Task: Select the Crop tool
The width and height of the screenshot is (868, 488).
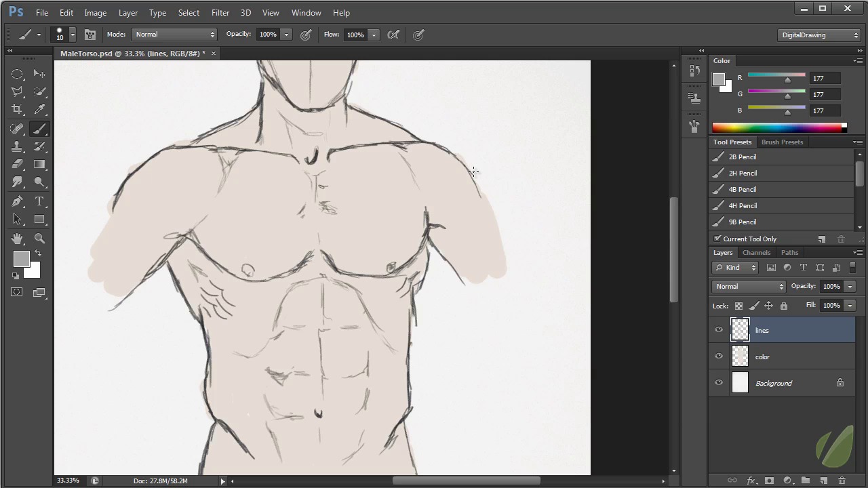Action: click(17, 109)
